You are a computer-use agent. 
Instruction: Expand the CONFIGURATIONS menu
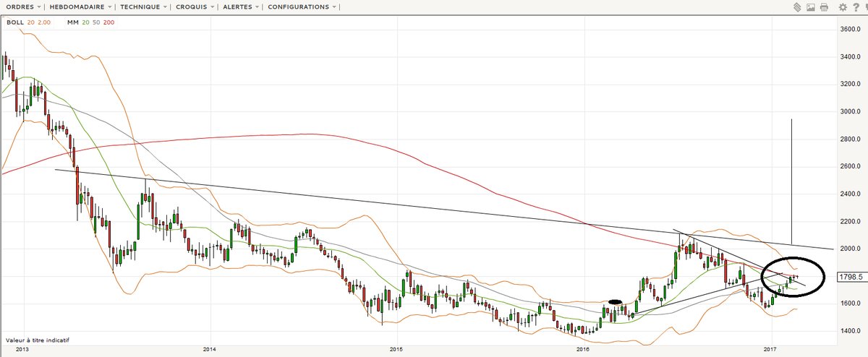pos(302,7)
